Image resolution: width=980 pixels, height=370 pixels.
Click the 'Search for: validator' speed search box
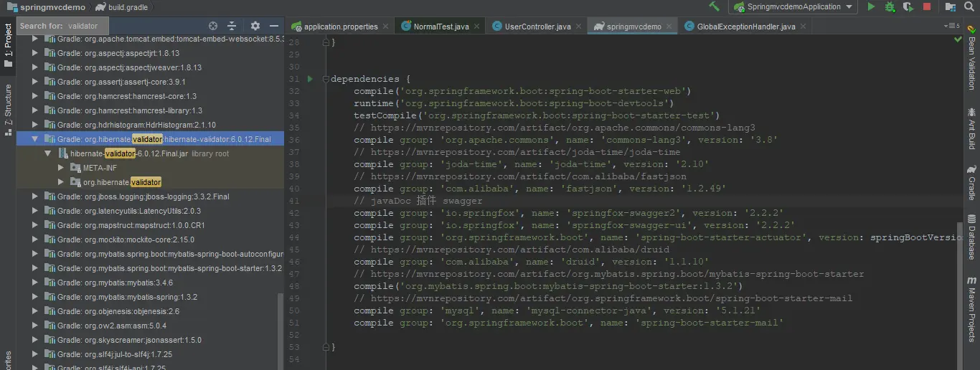click(62, 26)
